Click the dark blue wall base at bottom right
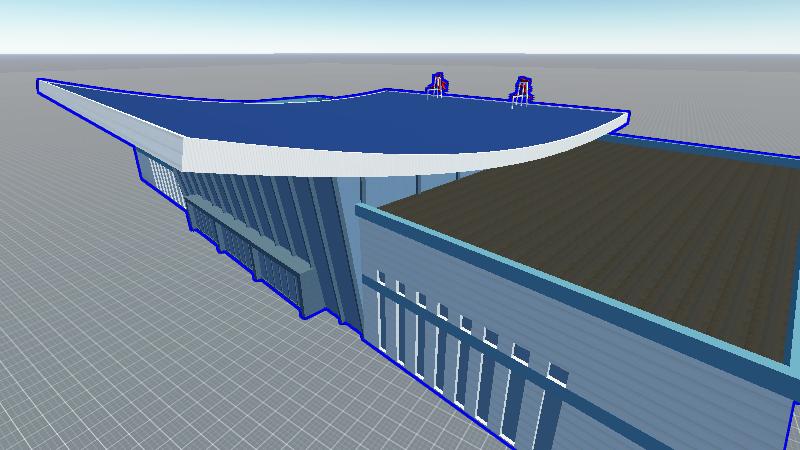 (x=790, y=430)
